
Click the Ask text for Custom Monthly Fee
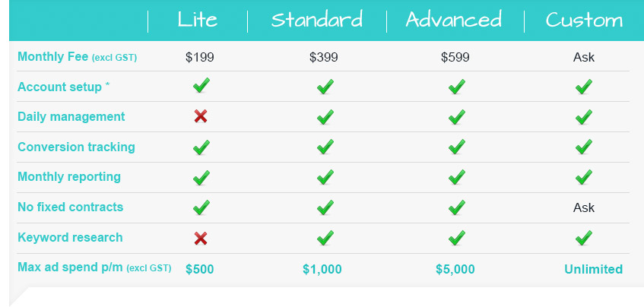point(584,57)
